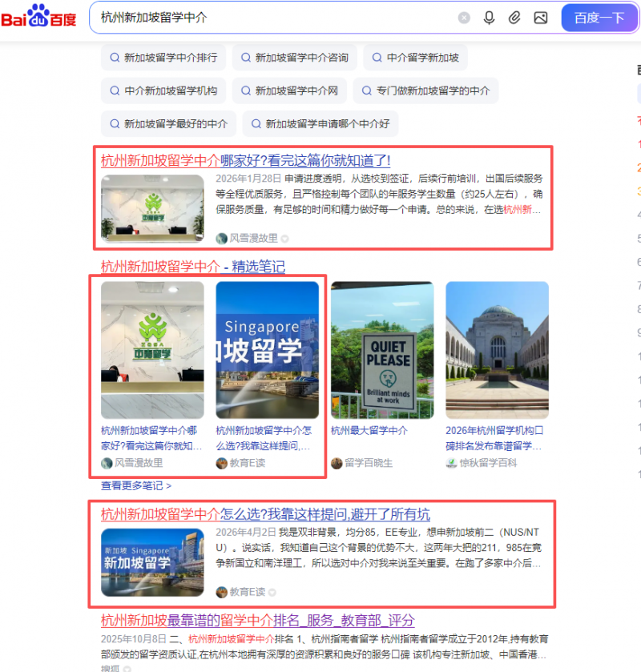Open author 教育E读 under third result
The width and height of the screenshot is (641, 672).
[248, 592]
